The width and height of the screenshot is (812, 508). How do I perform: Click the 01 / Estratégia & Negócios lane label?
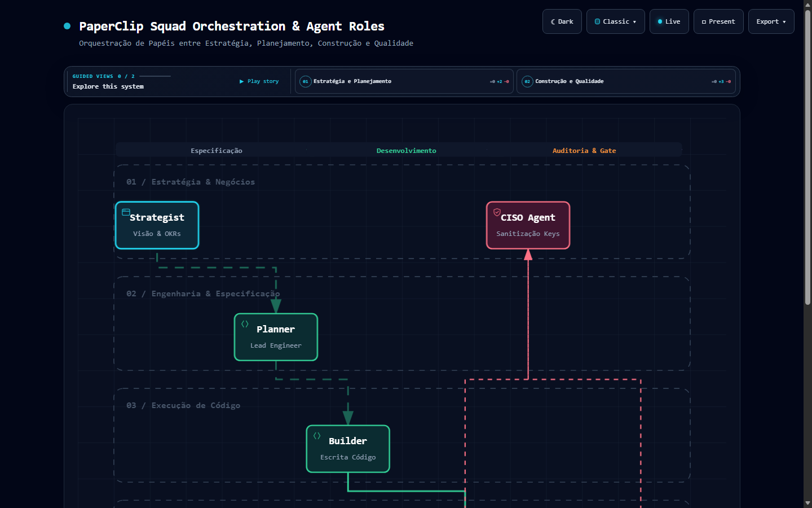pos(191,182)
